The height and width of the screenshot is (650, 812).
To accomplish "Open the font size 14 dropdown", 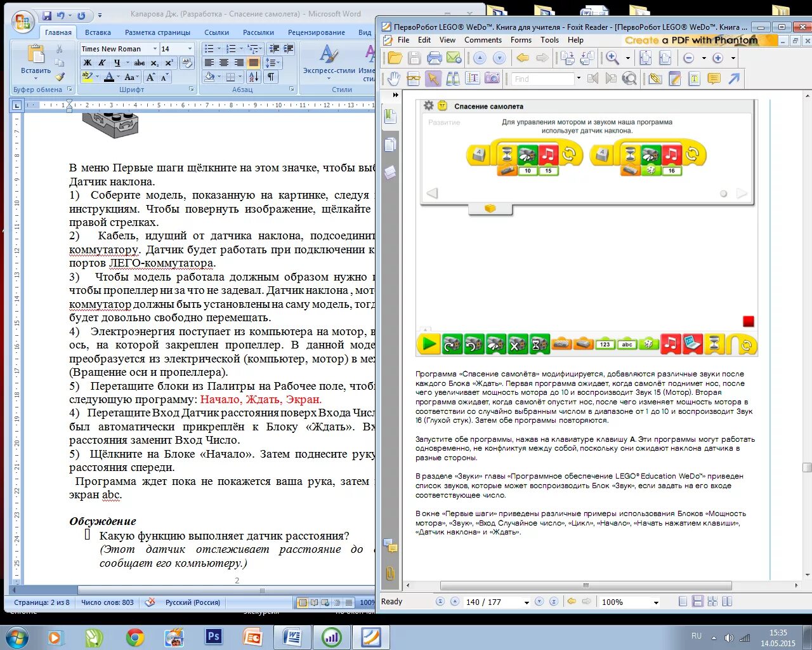I will click(x=190, y=49).
